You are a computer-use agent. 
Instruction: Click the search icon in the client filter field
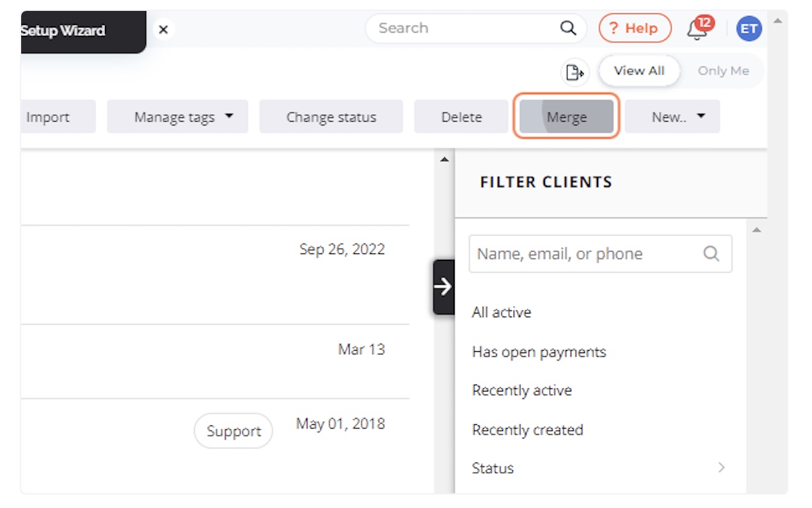[711, 253]
